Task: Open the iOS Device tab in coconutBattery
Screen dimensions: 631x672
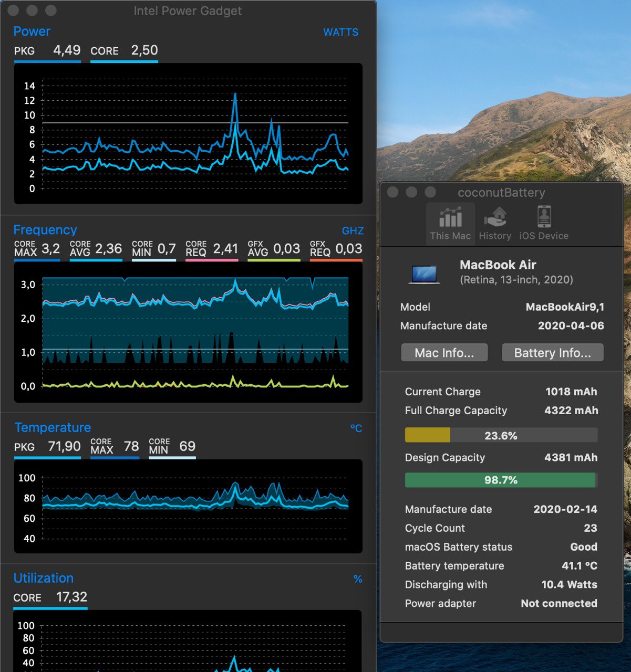Action: (x=544, y=223)
